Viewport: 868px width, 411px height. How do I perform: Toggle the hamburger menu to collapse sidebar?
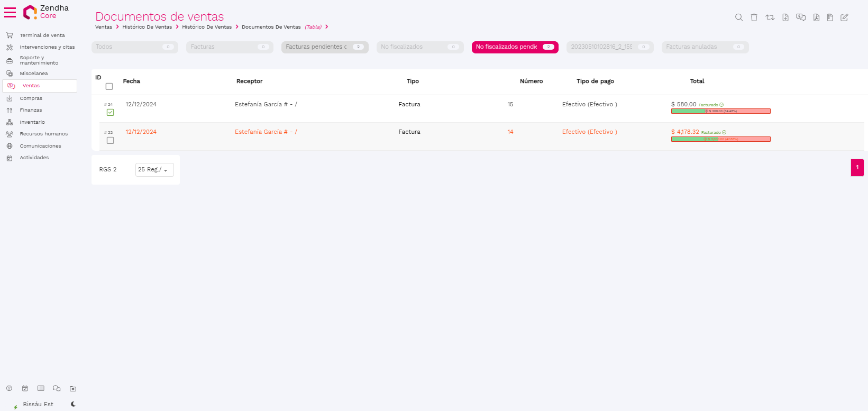pyautogui.click(x=10, y=12)
